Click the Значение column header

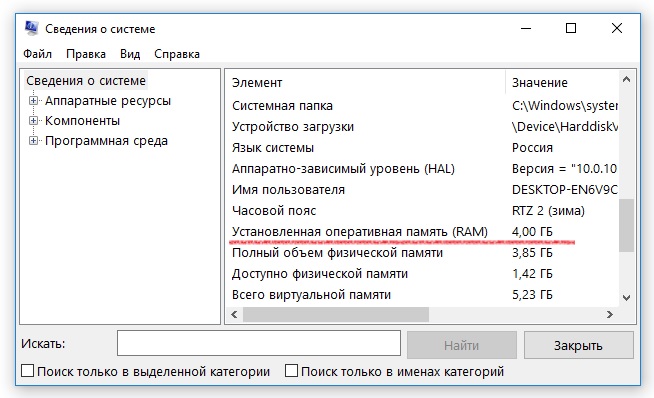(562, 83)
